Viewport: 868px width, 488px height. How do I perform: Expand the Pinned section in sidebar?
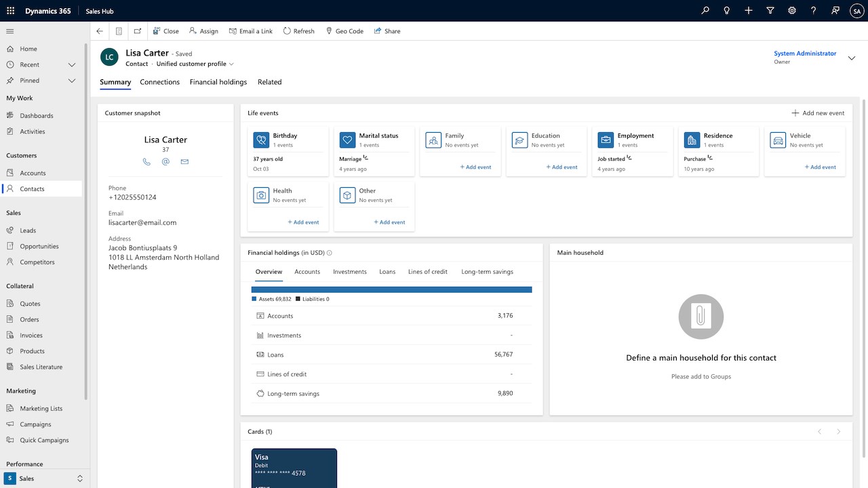pyautogui.click(x=71, y=81)
